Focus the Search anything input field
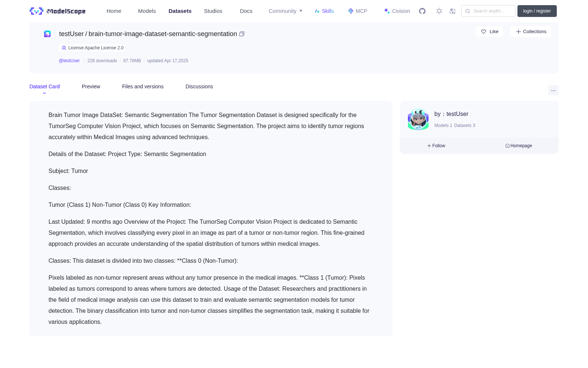This screenshot has height=368, width=588. point(488,11)
